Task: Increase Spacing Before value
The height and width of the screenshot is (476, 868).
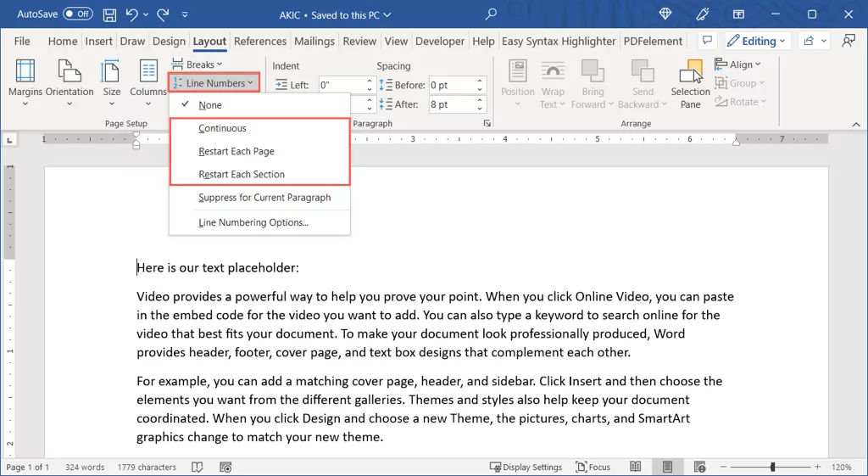Action: [480, 81]
